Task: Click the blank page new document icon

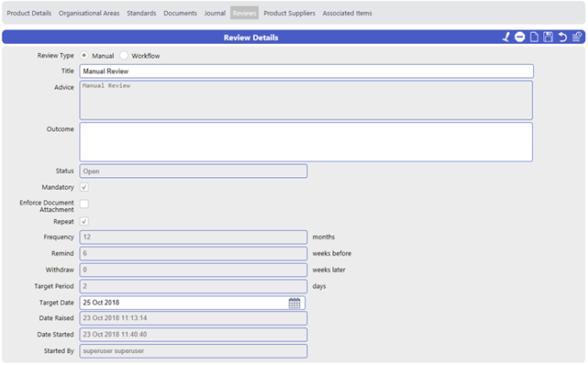Action: (534, 37)
